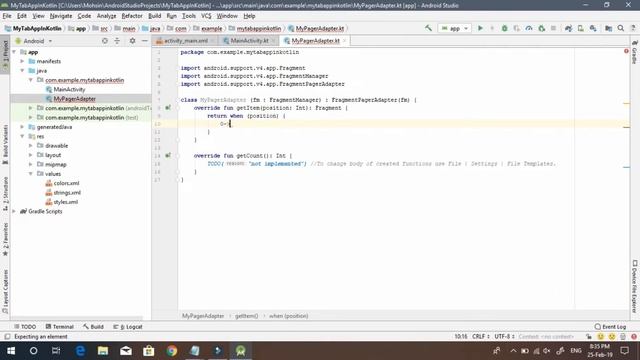Open Chrome from Windows taskbar
Image resolution: width=640 pixels, height=360 pixels.
click(172, 351)
